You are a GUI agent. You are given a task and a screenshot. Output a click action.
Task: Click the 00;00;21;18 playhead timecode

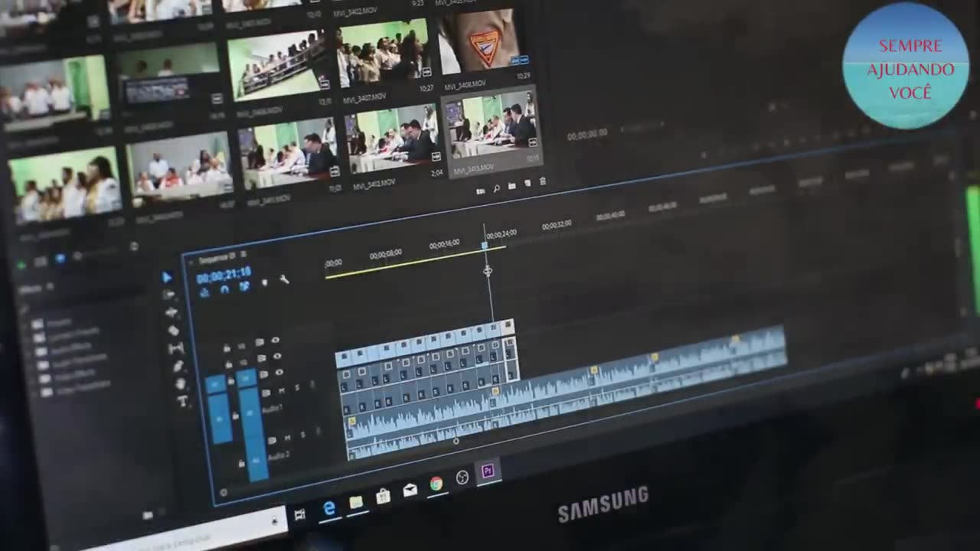pyautogui.click(x=224, y=274)
